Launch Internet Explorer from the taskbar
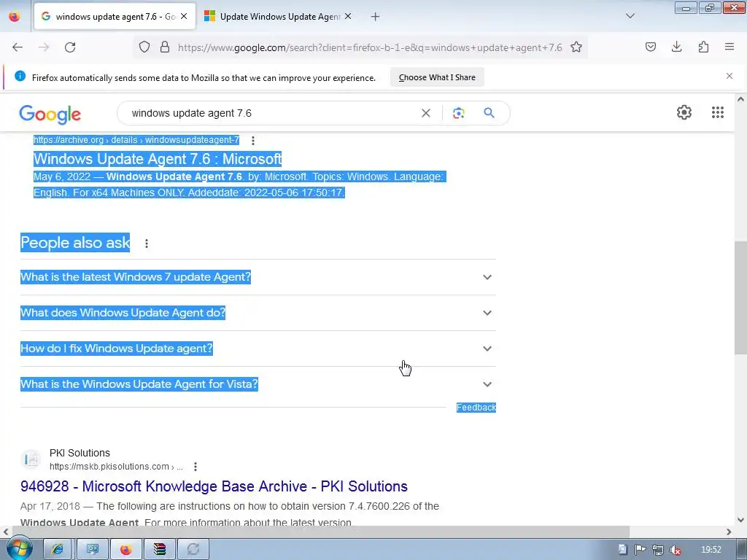The height and width of the screenshot is (560, 747). pyautogui.click(x=58, y=550)
